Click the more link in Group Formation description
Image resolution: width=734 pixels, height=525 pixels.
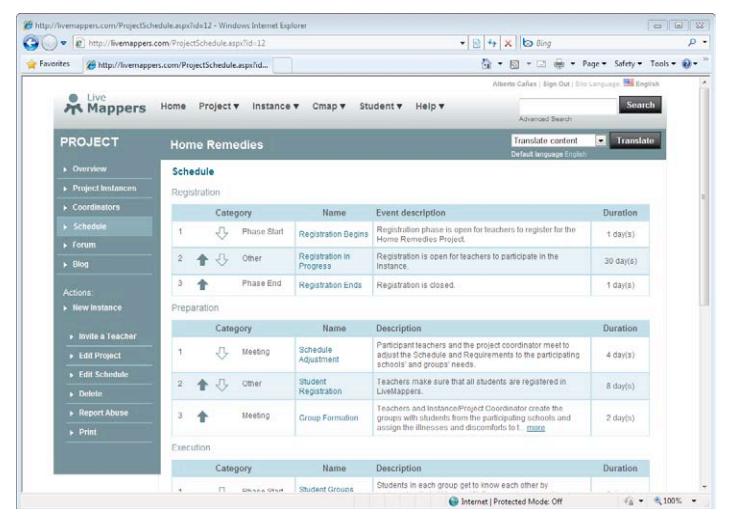pos(536,428)
